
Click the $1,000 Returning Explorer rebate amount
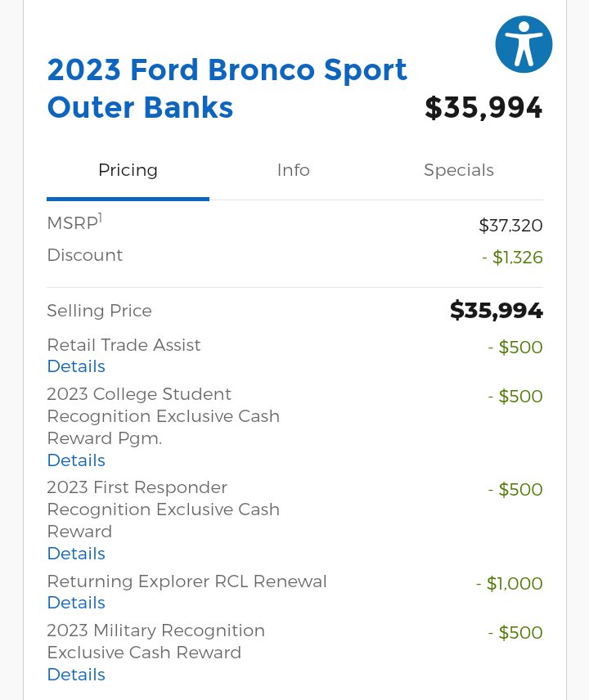click(514, 584)
